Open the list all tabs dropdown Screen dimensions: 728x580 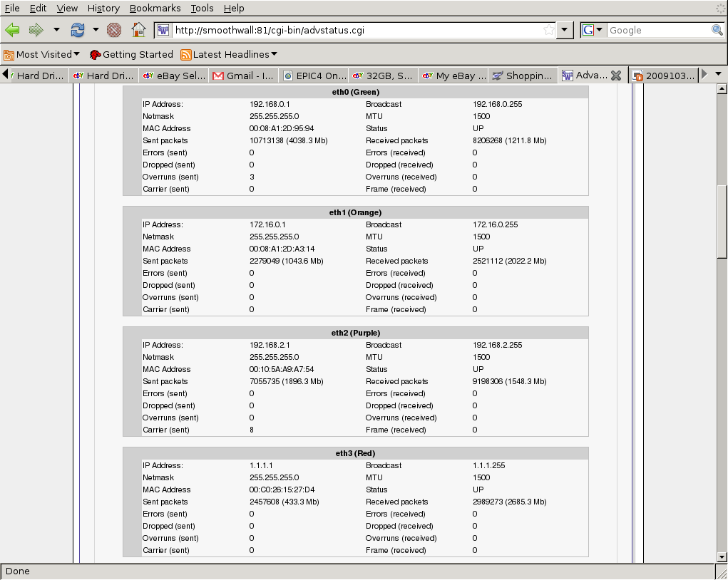(x=718, y=74)
